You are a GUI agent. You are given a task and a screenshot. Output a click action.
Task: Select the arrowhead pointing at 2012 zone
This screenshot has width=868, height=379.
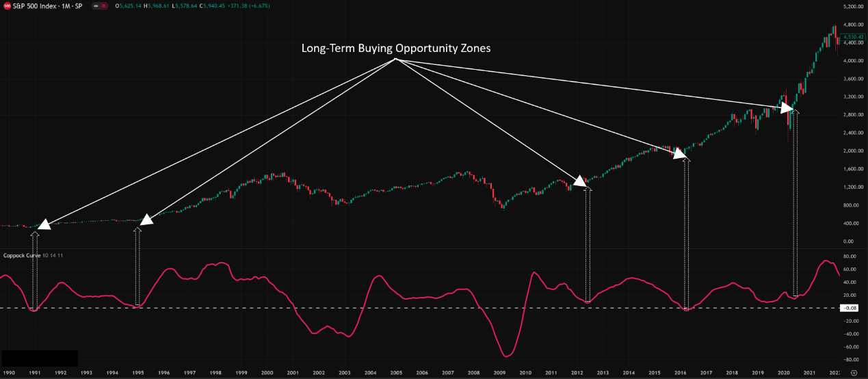tap(580, 181)
